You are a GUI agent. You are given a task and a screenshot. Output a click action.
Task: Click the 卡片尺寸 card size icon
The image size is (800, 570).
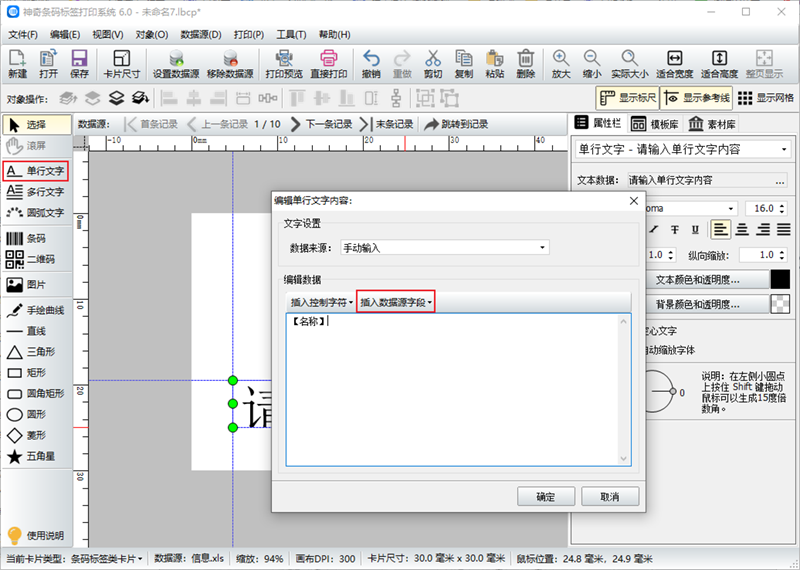click(121, 64)
